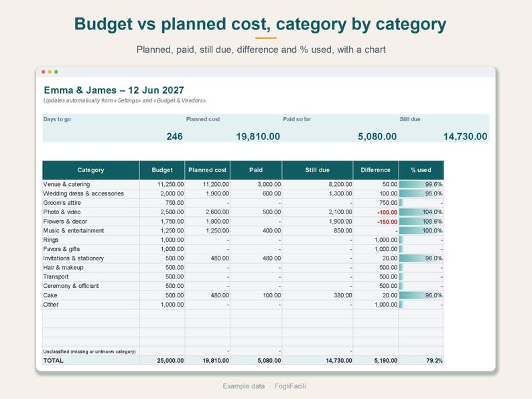Viewport: 532px width, 399px height.
Task: Select the Budget column header
Action: click(162, 170)
